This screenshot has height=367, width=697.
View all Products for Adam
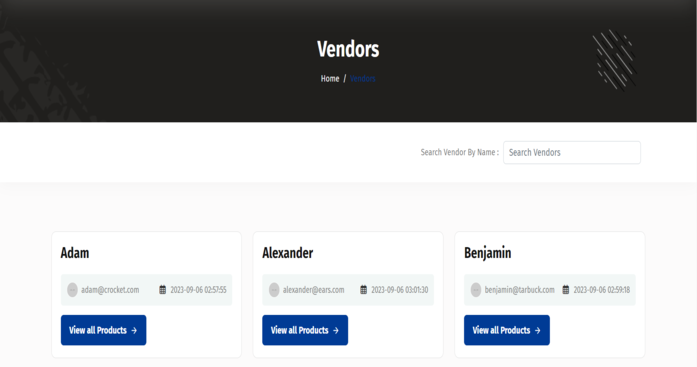tap(103, 330)
